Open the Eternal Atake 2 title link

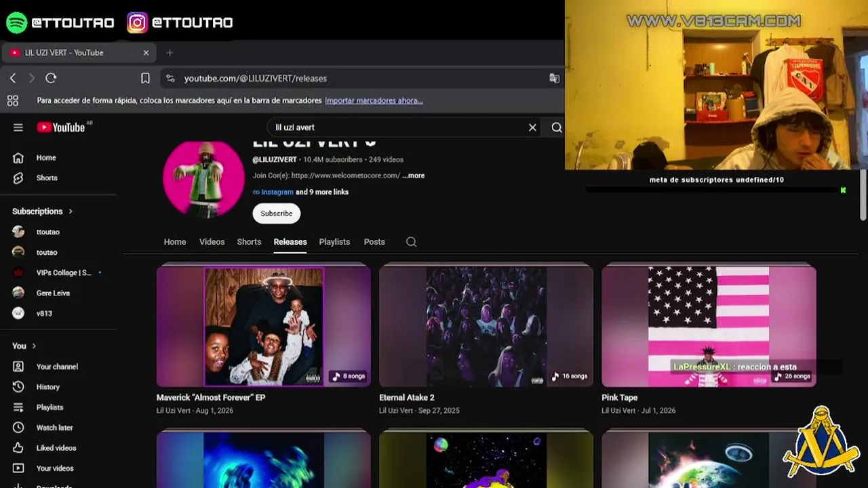(407, 398)
